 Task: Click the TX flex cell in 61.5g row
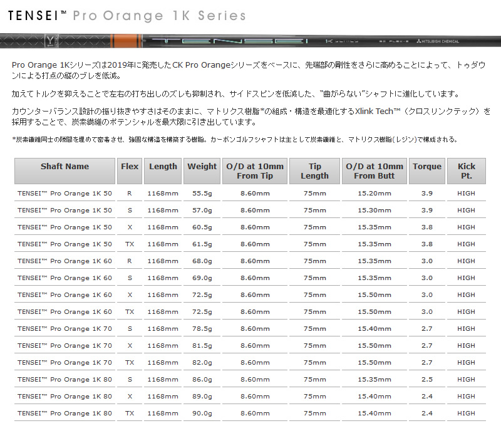coord(130,244)
